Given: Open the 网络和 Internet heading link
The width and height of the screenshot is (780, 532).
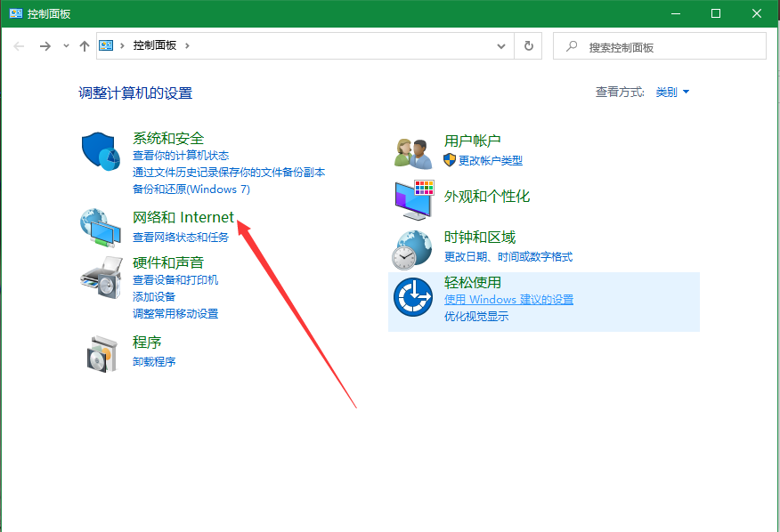Looking at the screenshot, I should pos(183,217).
